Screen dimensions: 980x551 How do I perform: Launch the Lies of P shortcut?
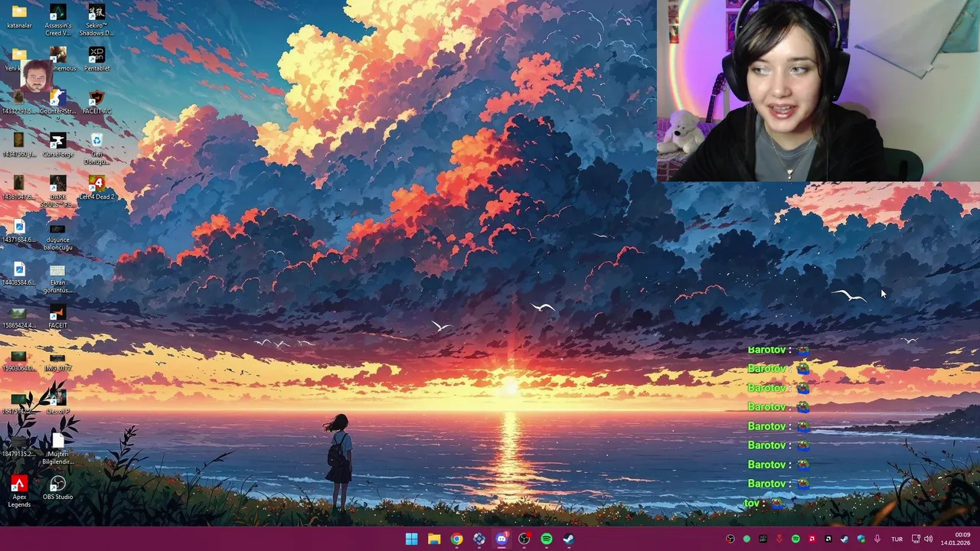pos(57,402)
